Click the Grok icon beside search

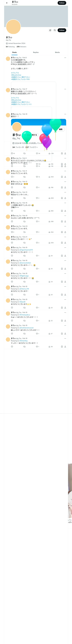(50, 30)
